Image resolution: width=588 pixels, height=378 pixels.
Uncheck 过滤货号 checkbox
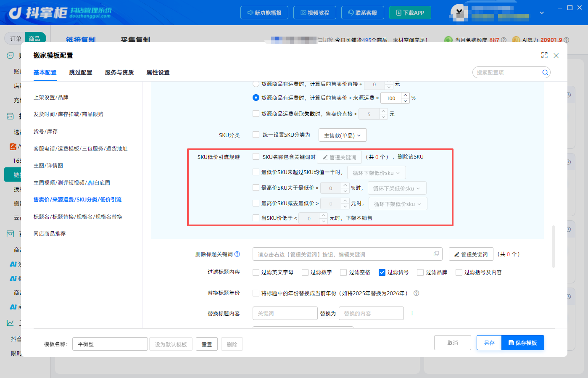[382, 272]
